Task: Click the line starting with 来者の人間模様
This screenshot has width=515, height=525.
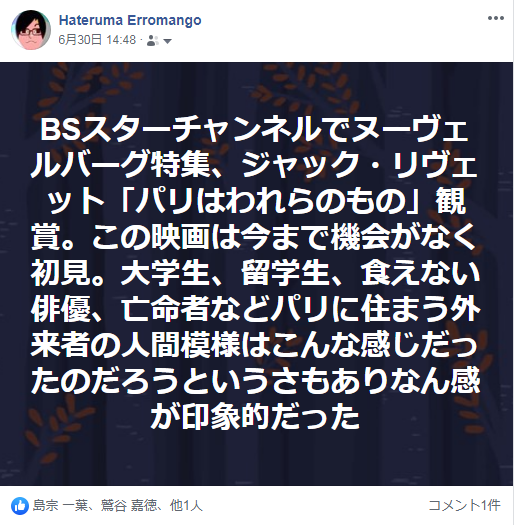Action: [255, 346]
